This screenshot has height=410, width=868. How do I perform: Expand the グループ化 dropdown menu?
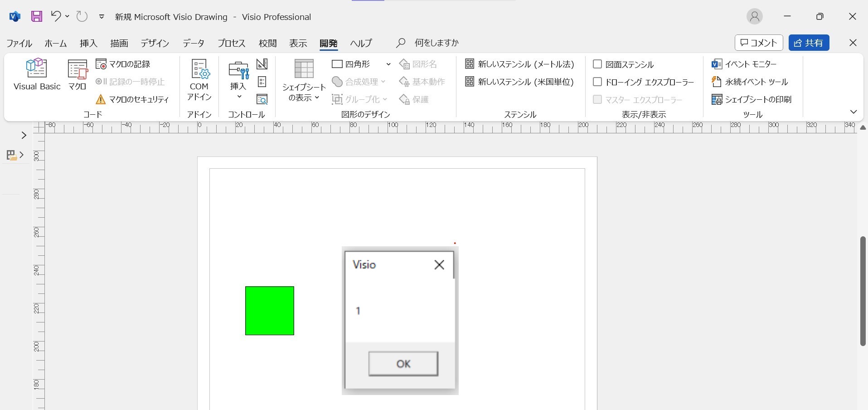386,99
